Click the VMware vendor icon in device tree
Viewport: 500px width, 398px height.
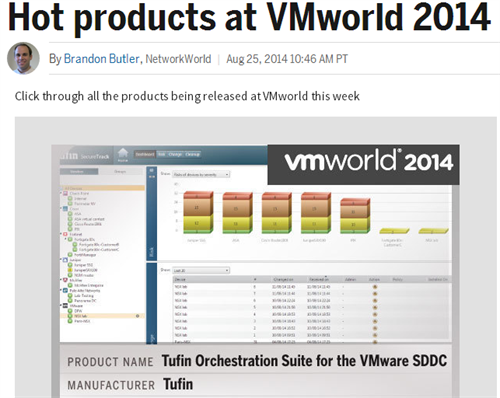pyautogui.click(x=66, y=306)
